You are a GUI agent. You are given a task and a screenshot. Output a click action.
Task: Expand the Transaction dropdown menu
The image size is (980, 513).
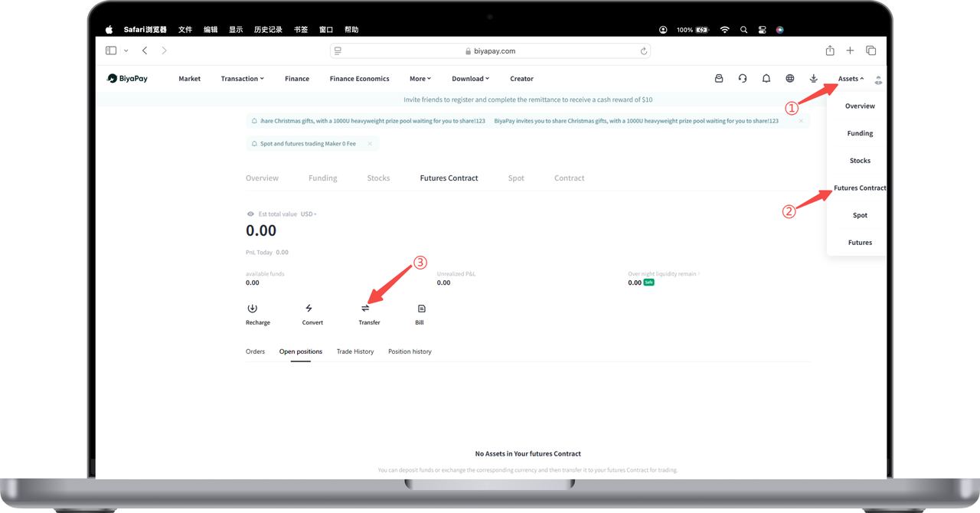(x=242, y=79)
